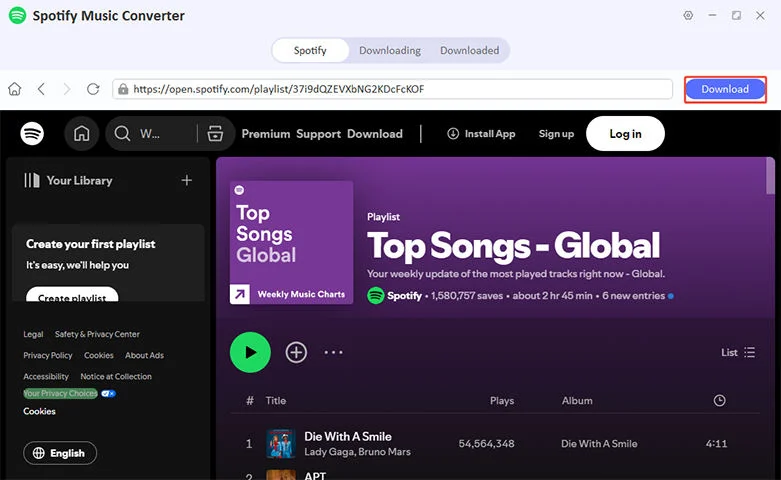Open the Download link in Spotify header
This screenshot has width=781, height=480.
(375, 133)
